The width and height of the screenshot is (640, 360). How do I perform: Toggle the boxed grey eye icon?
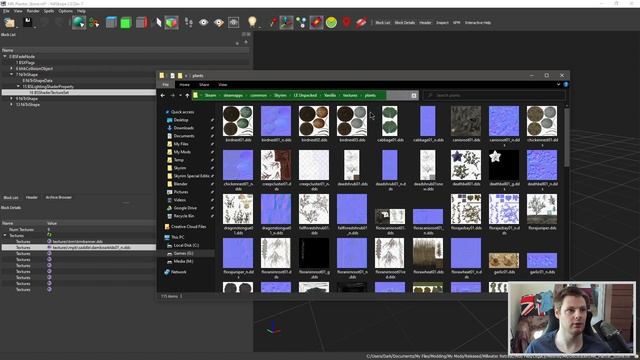[233, 22]
